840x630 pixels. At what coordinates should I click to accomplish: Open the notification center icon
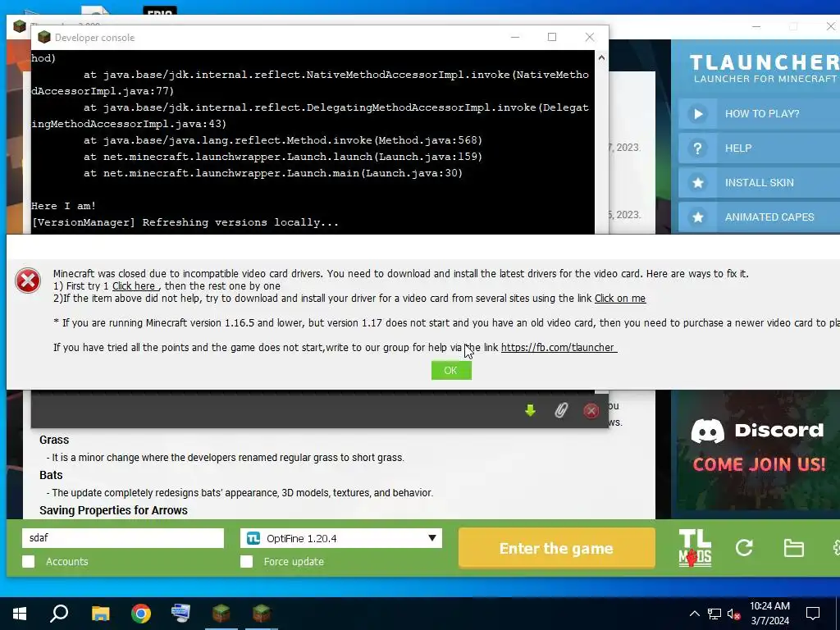click(x=813, y=614)
